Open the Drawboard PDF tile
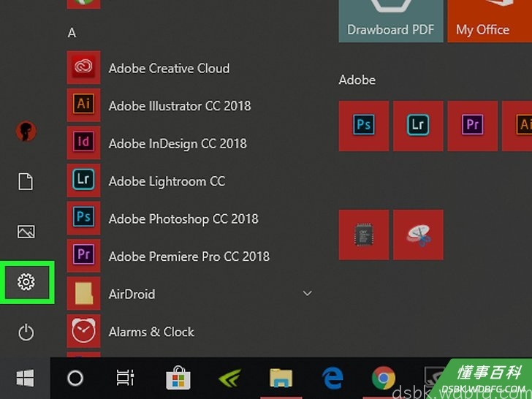The image size is (532, 399). 391,21
